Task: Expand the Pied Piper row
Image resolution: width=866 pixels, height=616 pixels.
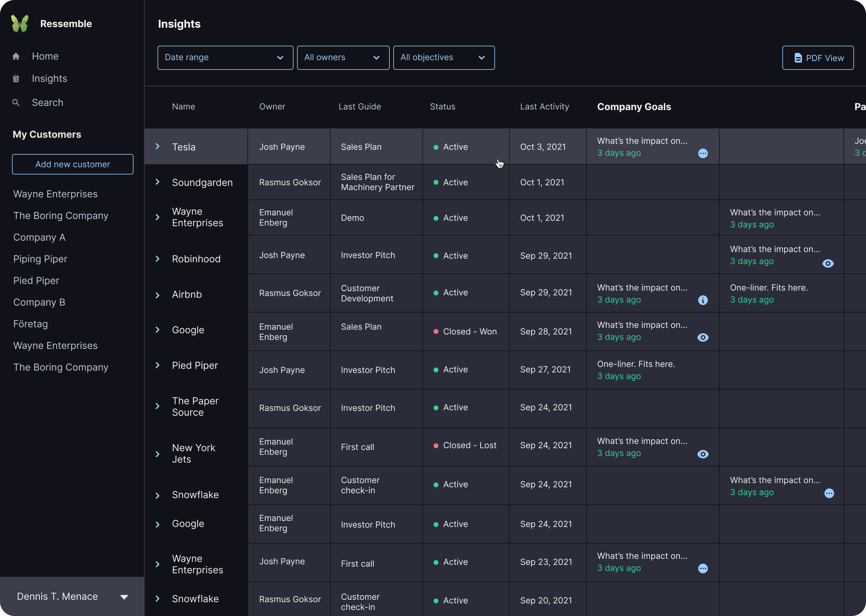Action: click(158, 365)
